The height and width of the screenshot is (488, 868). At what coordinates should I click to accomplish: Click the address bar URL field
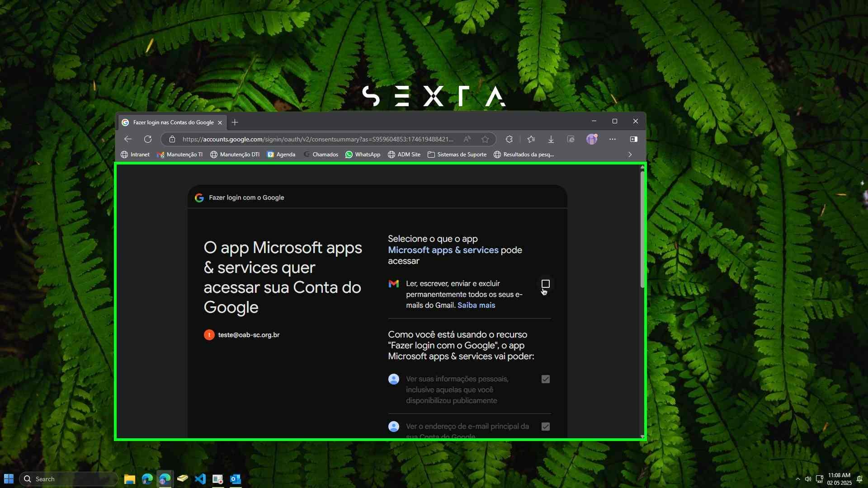coord(317,139)
